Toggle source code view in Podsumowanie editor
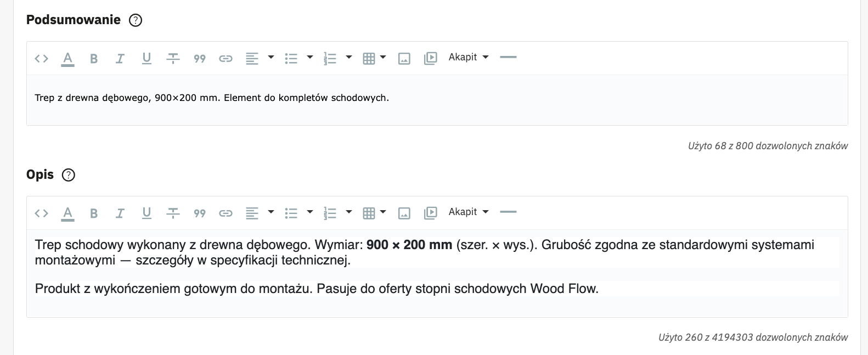Viewport: 868px width, 355px height. coord(42,58)
